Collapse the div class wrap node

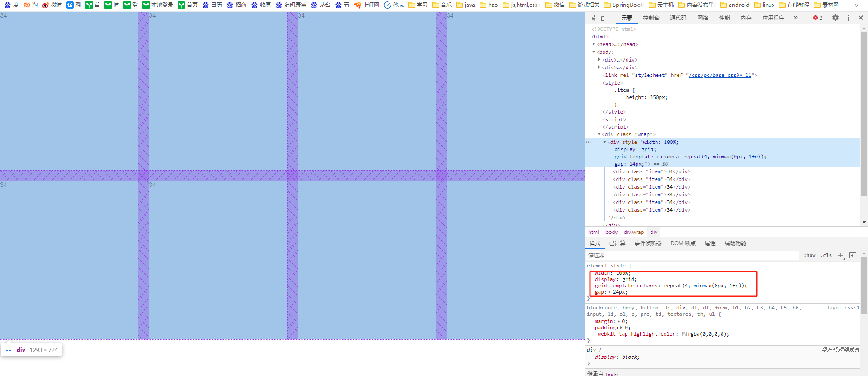tap(599, 134)
